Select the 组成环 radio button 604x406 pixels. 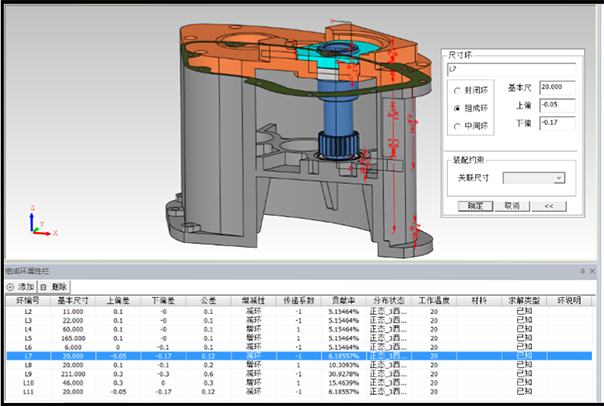click(457, 107)
